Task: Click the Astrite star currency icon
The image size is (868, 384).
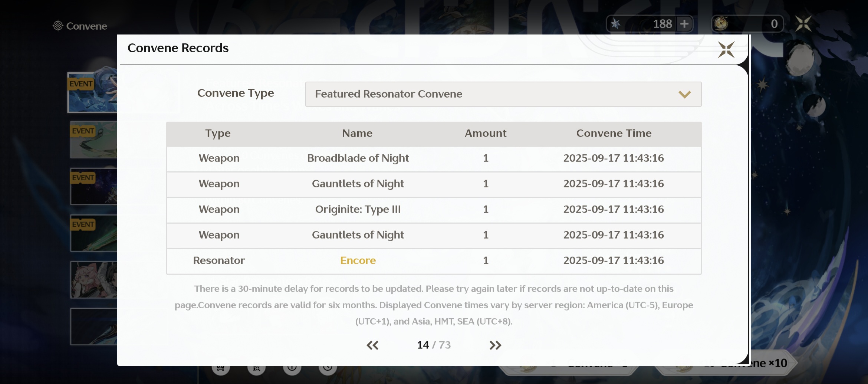Action: pos(616,24)
